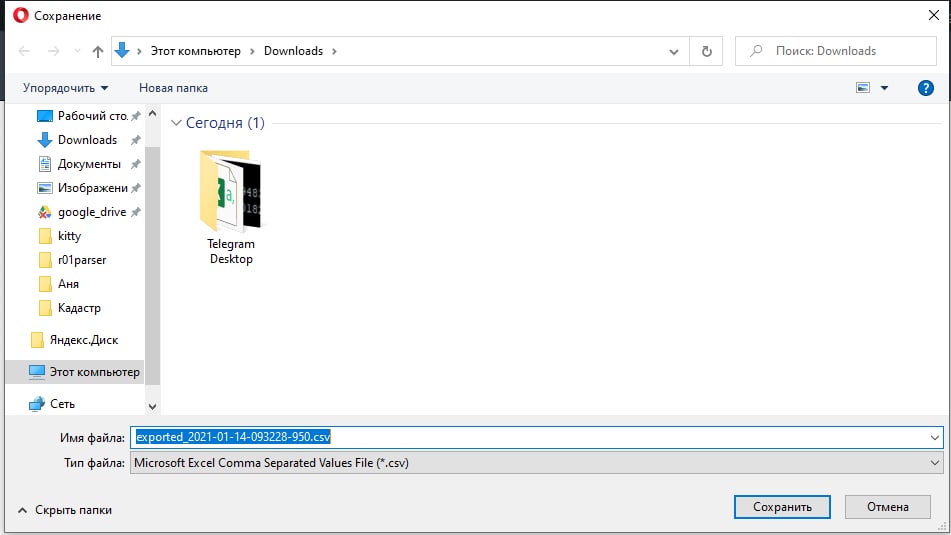
Task: Go up one folder level
Action: click(x=98, y=52)
